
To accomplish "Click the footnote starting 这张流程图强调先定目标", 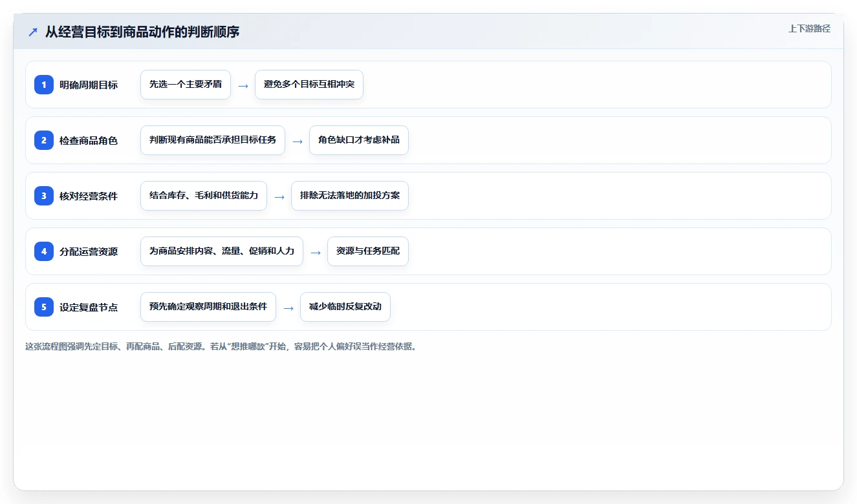I will [x=222, y=346].
